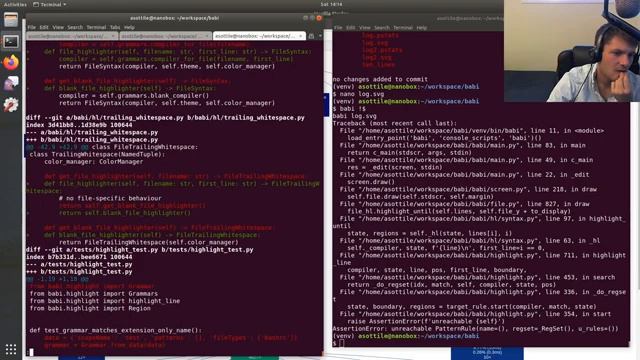
Task: Click 'diff --git a/babi/hl/trailing_whitespace.py' line
Action: pyautogui.click(x=165, y=118)
